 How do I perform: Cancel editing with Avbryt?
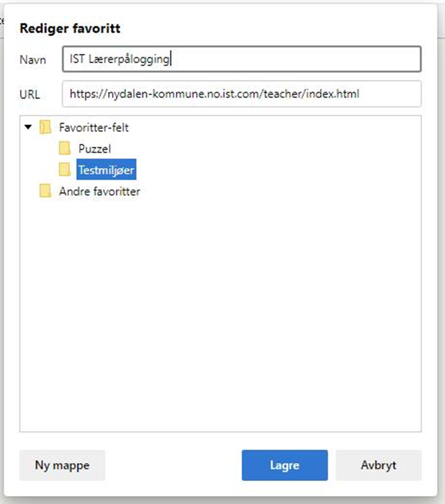378,465
